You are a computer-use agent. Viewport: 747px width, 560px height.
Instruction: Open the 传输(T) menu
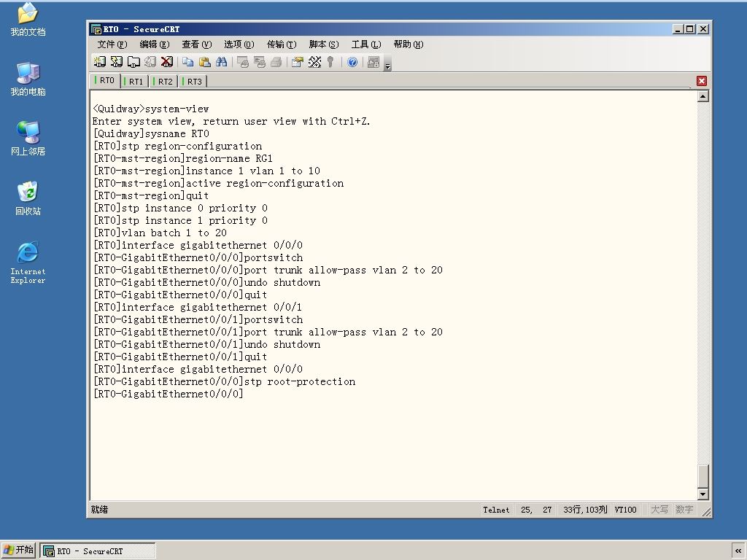[x=282, y=44]
